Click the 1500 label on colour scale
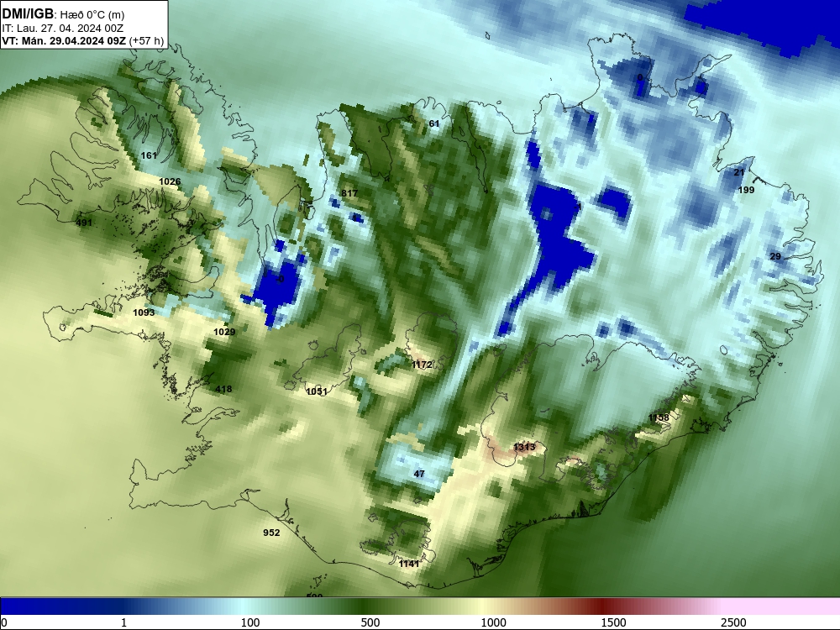The image size is (840, 630). pyautogui.click(x=613, y=622)
